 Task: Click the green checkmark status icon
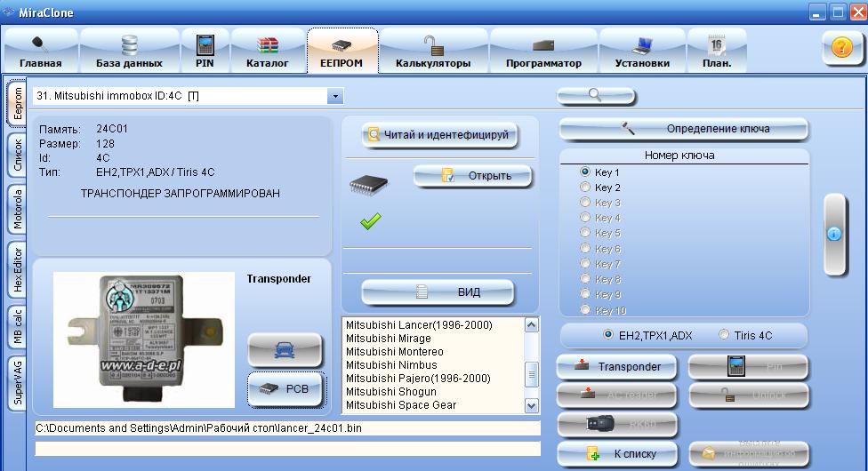pyautogui.click(x=370, y=220)
